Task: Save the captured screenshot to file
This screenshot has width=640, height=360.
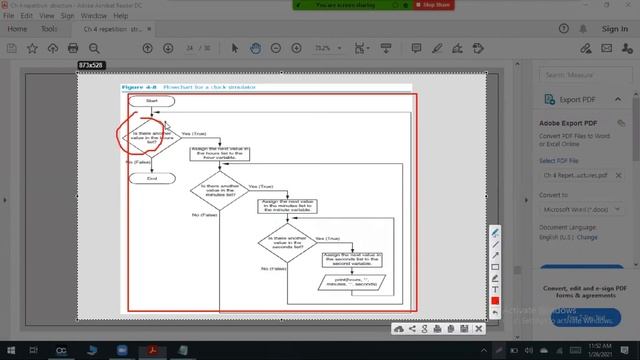Action: (464, 329)
